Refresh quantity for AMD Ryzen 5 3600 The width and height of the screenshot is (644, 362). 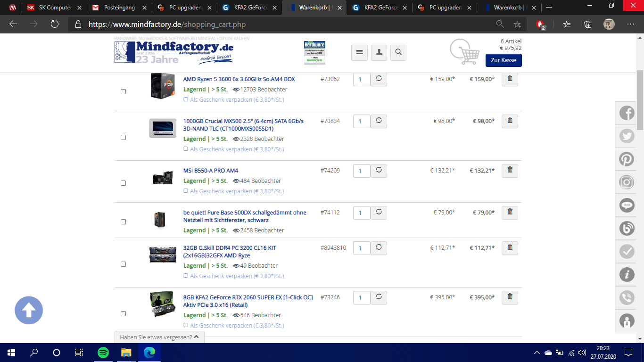[379, 79]
